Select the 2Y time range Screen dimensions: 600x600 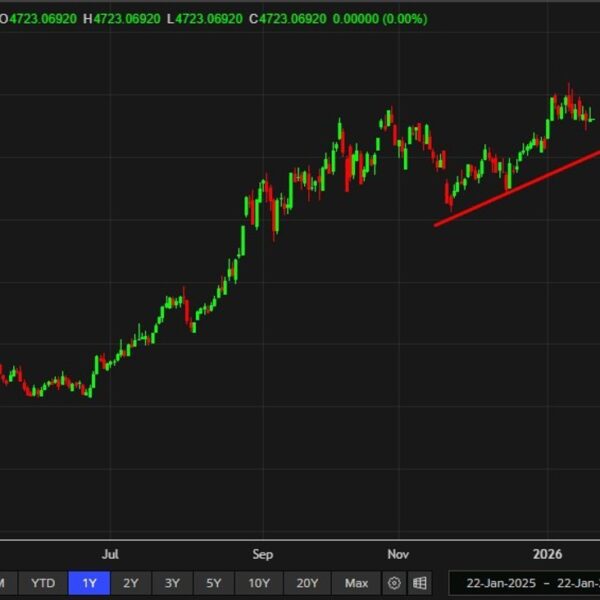(131, 583)
